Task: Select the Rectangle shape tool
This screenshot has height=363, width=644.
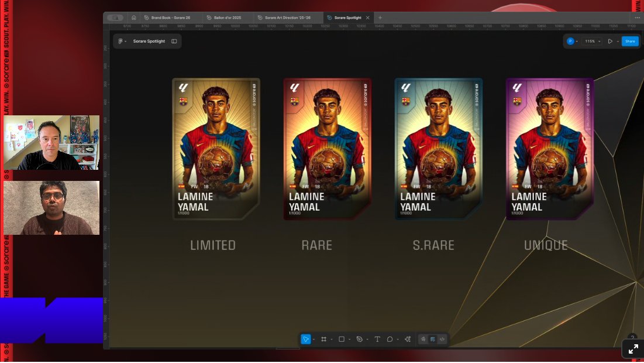Action: pos(342,339)
